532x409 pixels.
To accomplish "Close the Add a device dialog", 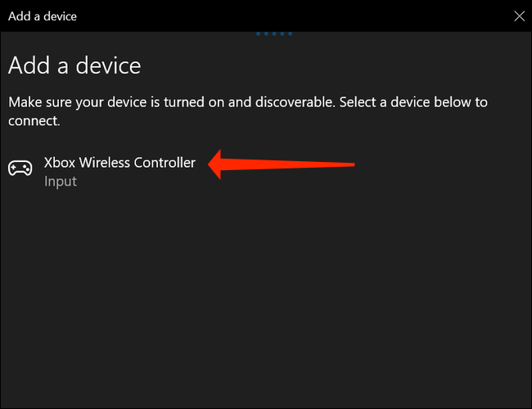I will coord(519,16).
